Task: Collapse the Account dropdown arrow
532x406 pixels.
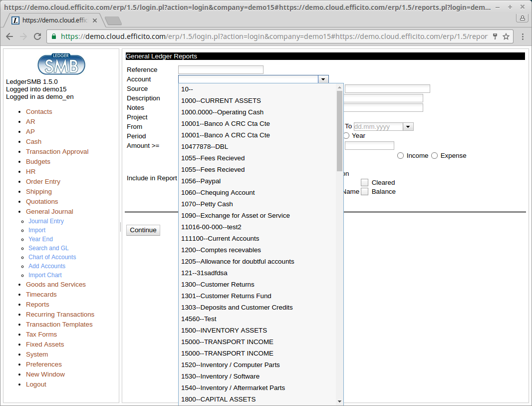Action: pos(323,79)
